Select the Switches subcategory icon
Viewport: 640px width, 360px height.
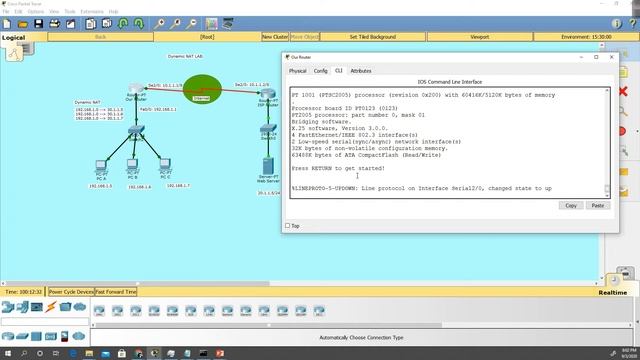[x=22, y=336]
